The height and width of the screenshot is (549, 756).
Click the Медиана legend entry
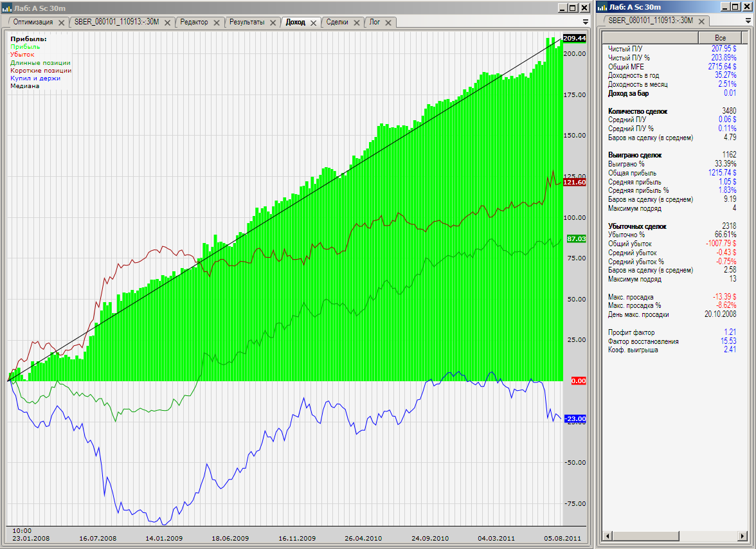click(24, 85)
